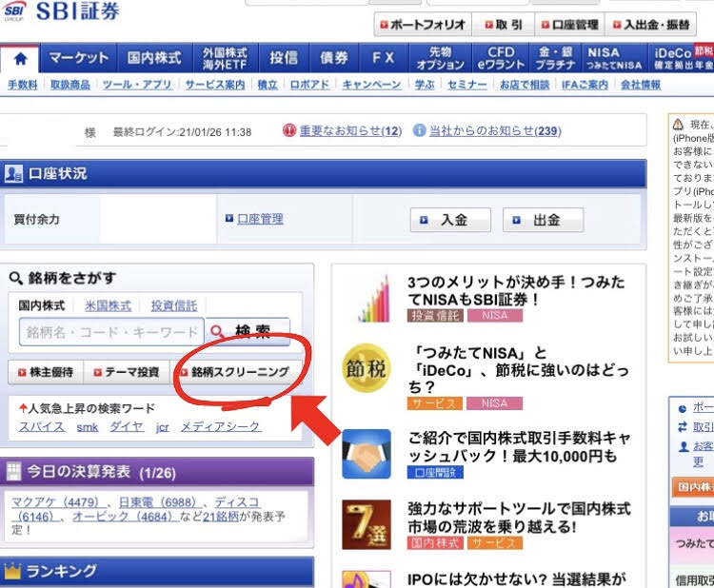This screenshot has height=588, width=714.
Task: Open the 株主優待 button
Action: (46, 372)
